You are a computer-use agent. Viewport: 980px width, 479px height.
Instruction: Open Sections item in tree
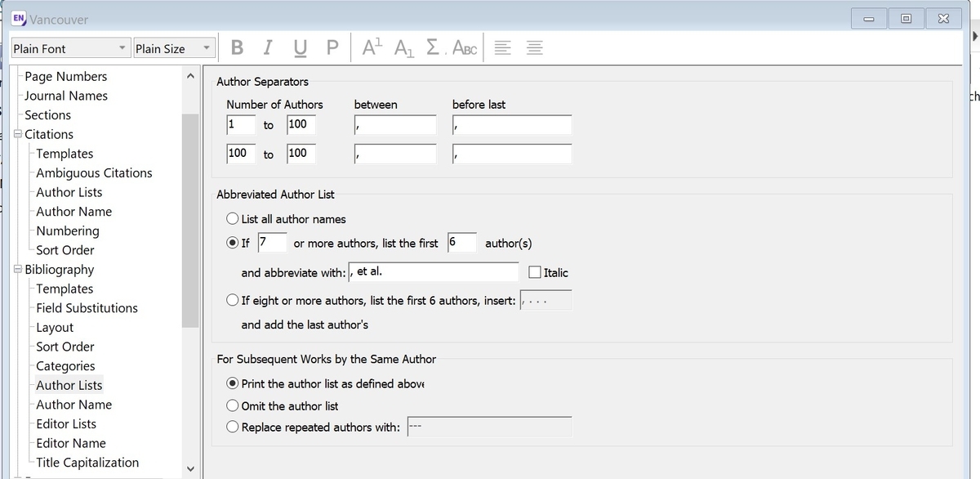(x=47, y=115)
